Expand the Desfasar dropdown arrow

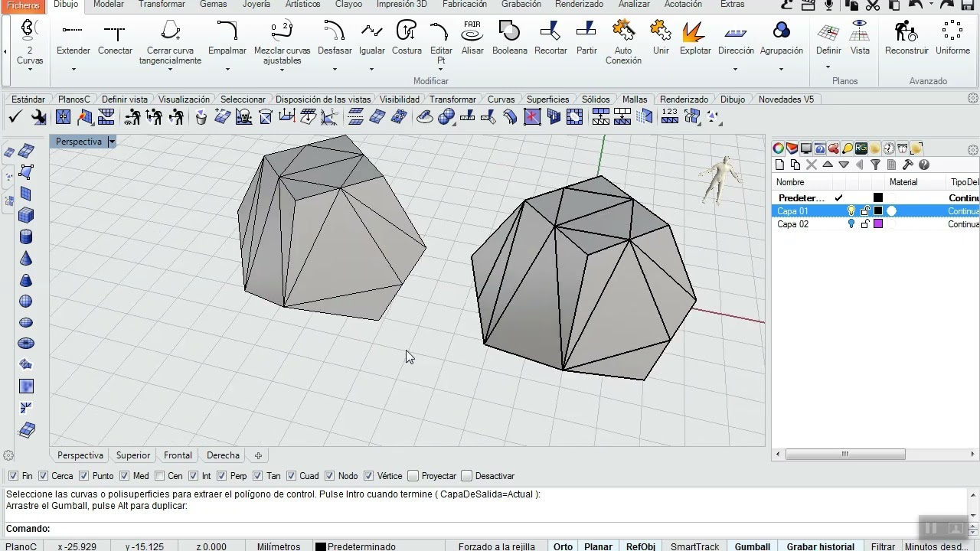point(335,70)
